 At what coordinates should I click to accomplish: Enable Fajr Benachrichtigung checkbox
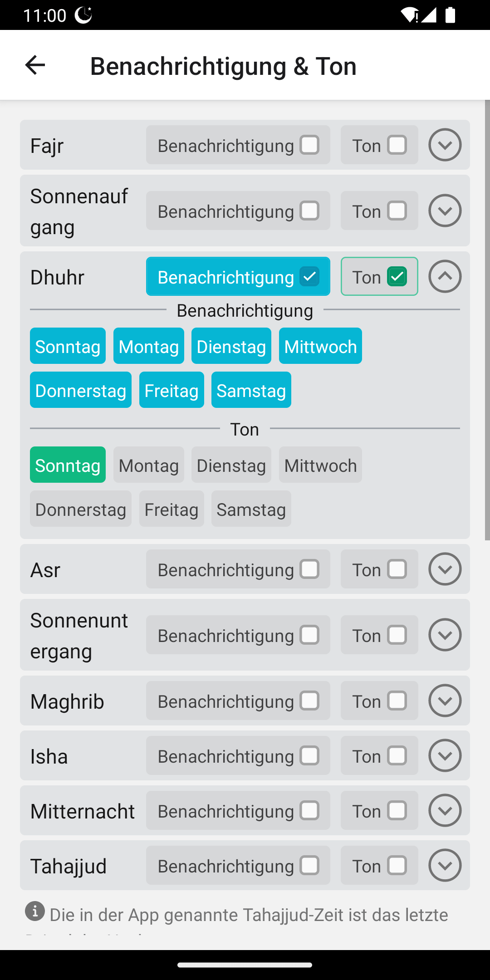(309, 145)
